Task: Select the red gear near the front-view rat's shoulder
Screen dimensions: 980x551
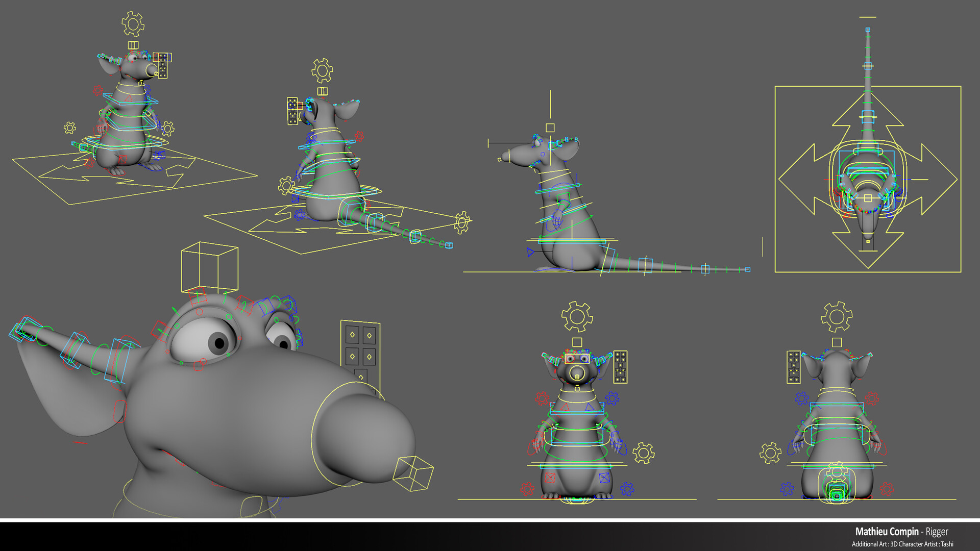Action: 542,398
